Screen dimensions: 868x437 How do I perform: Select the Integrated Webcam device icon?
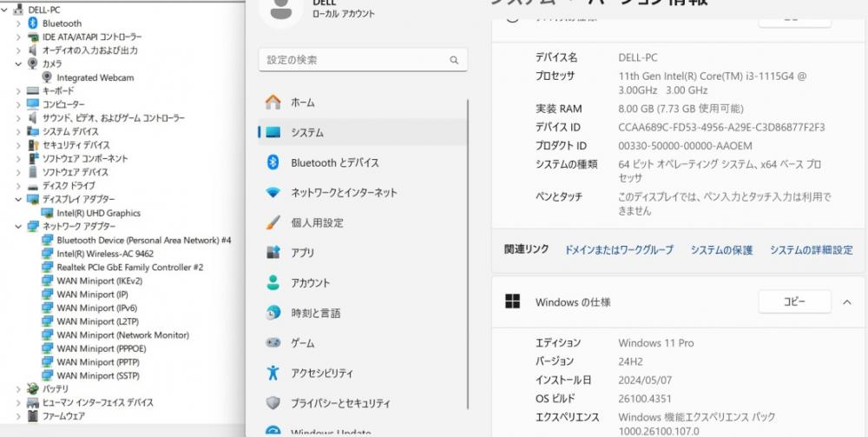coord(47,77)
